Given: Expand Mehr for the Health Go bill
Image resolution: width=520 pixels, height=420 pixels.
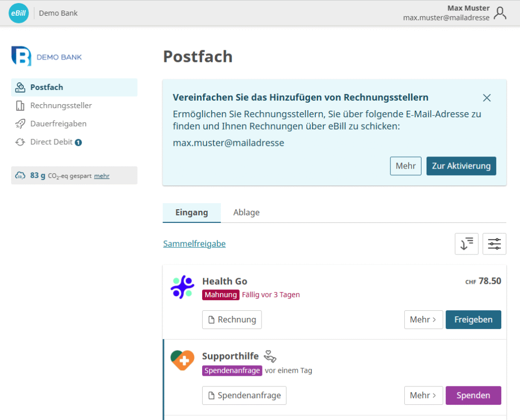Looking at the screenshot, I should point(424,320).
